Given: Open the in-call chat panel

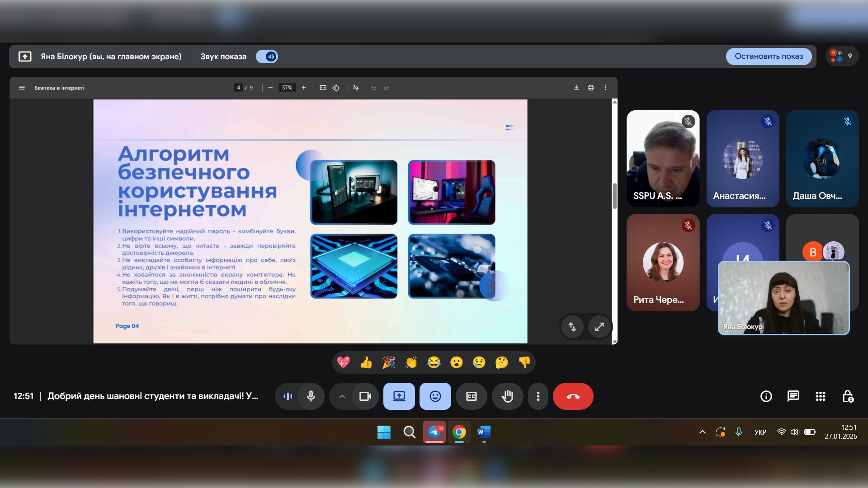Looking at the screenshot, I should [793, 396].
